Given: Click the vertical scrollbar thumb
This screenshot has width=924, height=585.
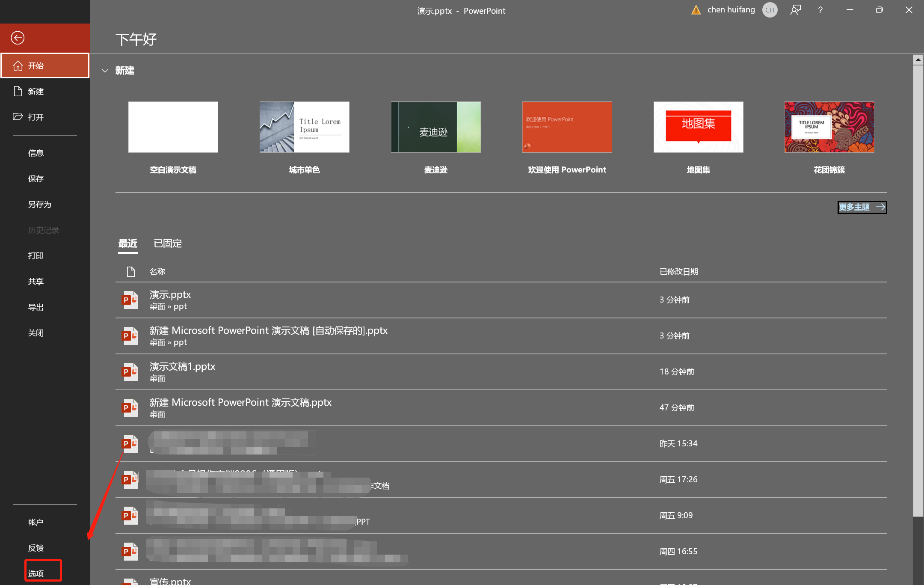Looking at the screenshot, I should 918,291.
